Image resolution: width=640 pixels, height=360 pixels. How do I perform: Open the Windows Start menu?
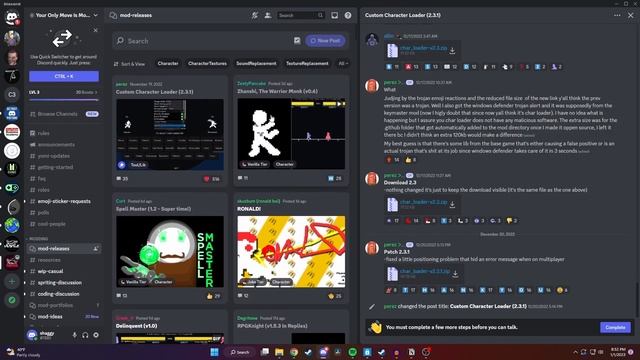tap(214, 352)
